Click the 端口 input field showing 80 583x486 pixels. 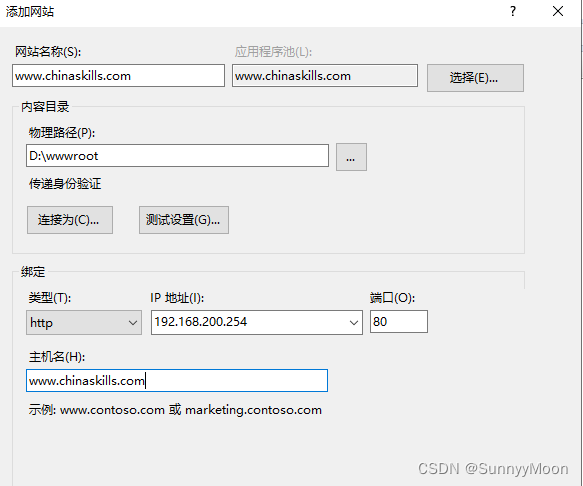point(399,322)
